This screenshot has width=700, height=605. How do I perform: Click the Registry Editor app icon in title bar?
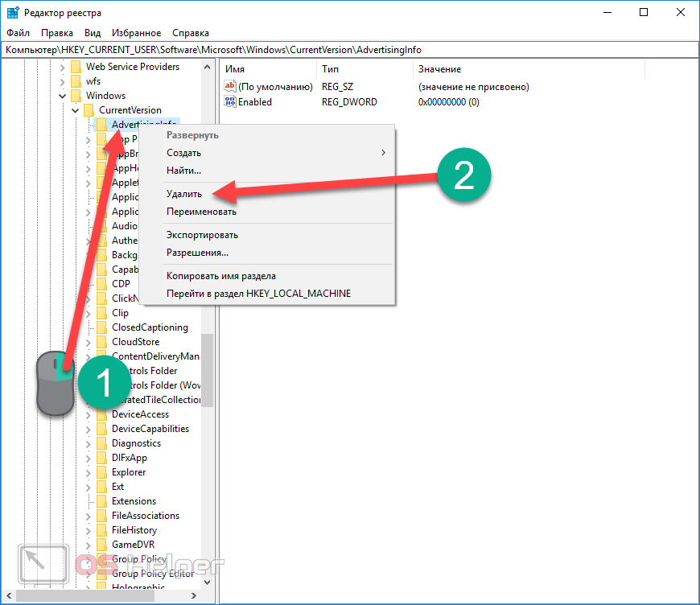point(13,13)
